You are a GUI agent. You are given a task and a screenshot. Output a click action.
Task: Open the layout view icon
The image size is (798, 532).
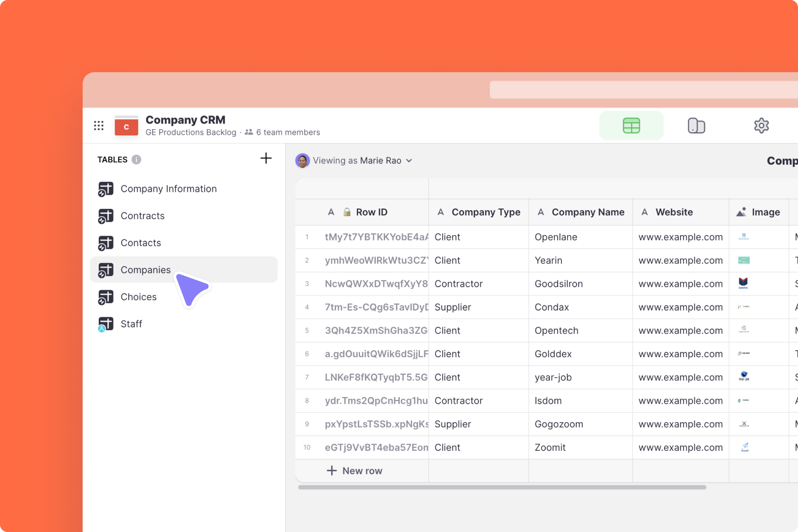click(x=696, y=125)
